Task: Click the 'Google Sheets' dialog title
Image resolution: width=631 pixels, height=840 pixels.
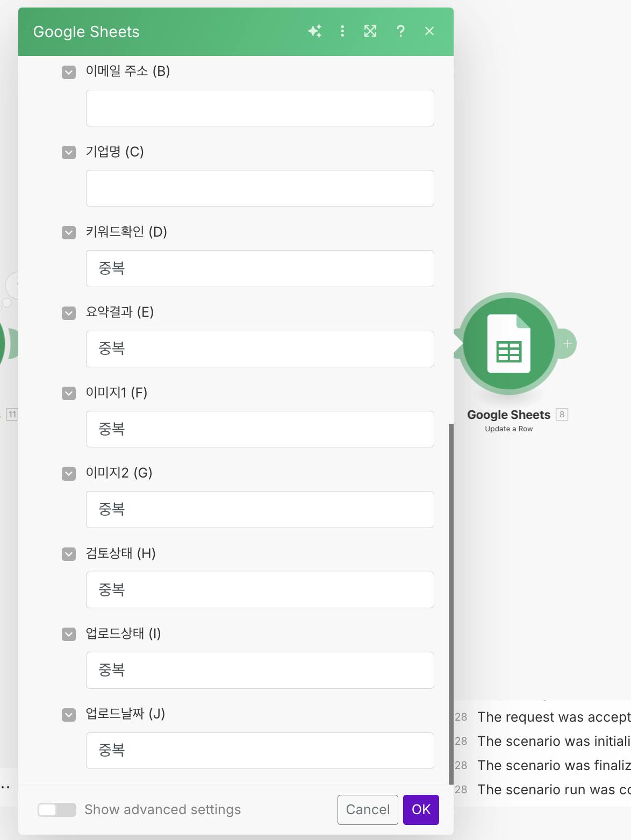Action: [86, 32]
